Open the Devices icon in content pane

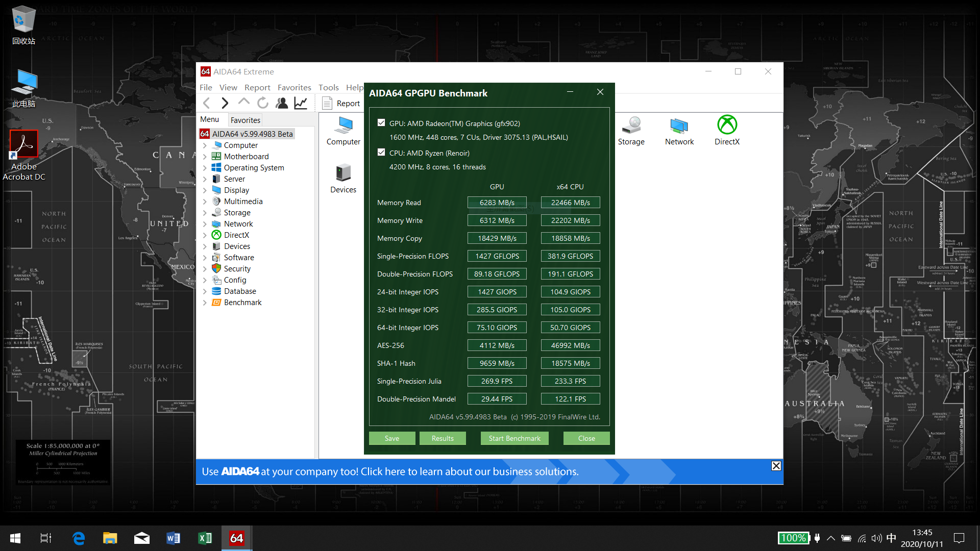(x=343, y=179)
